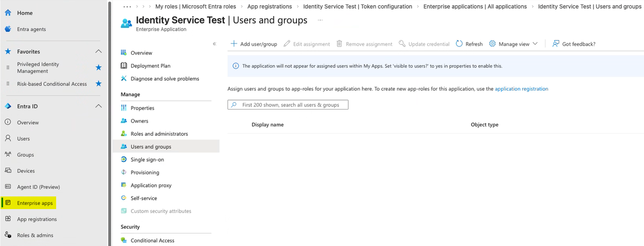
Task: Go to App registrations breadcrumb
Action: tap(269, 7)
